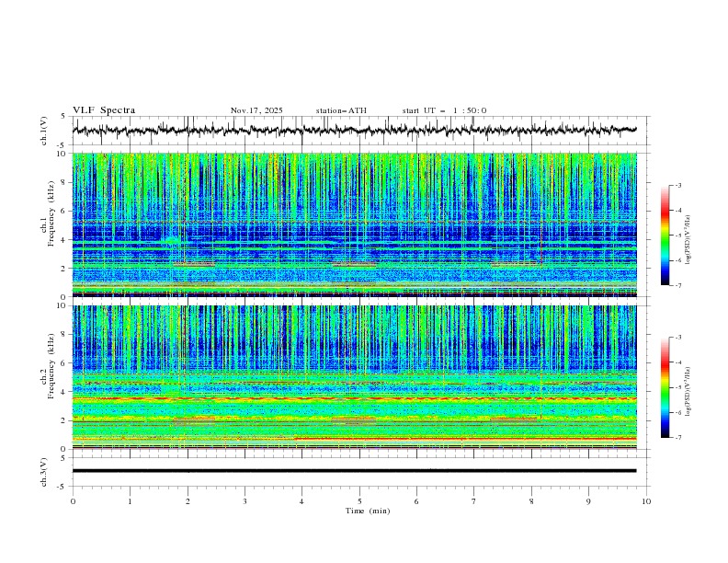This screenshot has width=728, height=563.
Task: Click the ch.3 flat black trace
Action: click(x=354, y=471)
